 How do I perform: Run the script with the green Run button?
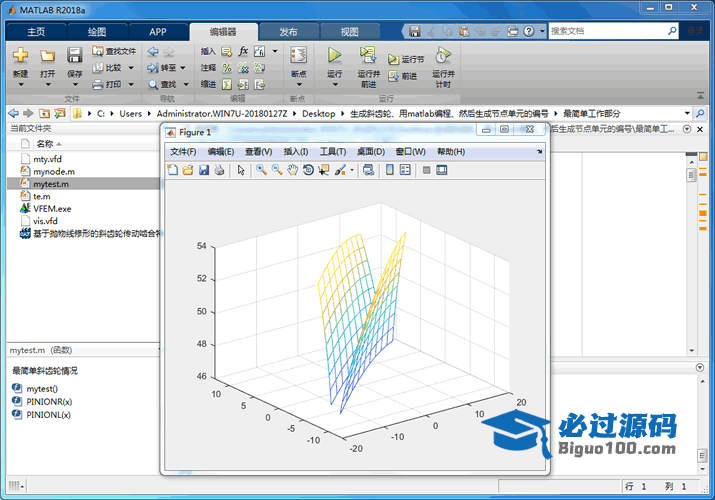click(334, 55)
